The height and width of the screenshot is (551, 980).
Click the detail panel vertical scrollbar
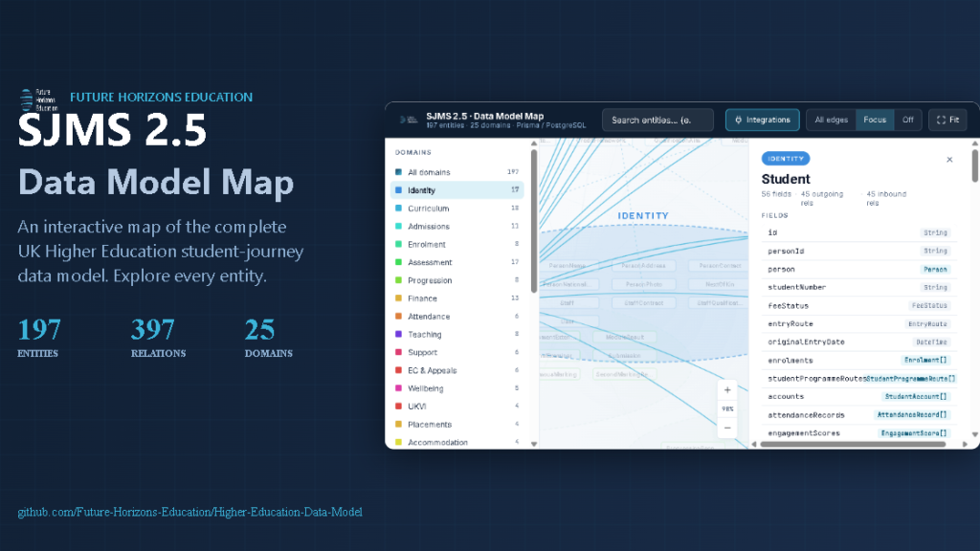coord(975,165)
